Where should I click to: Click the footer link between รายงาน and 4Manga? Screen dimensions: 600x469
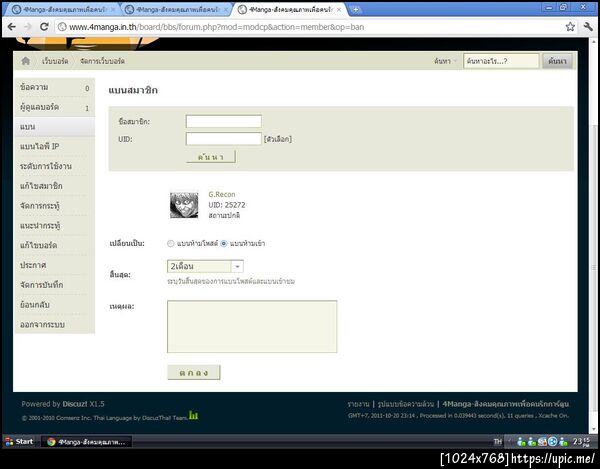[406, 404]
